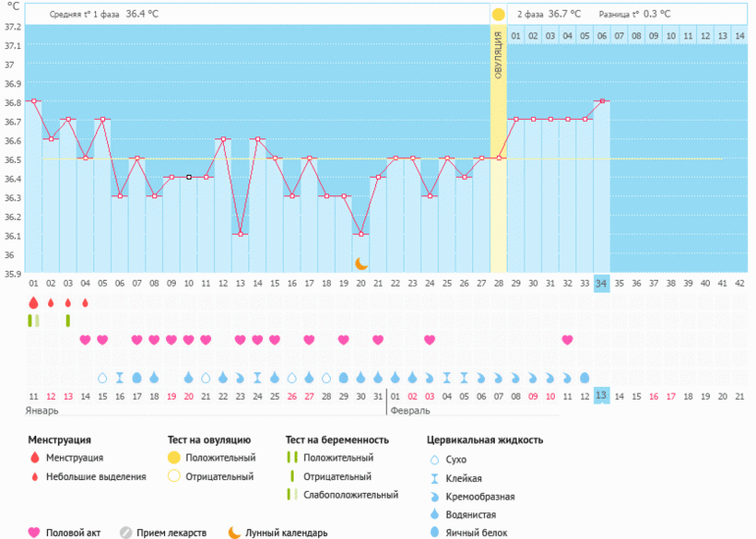Click the crescent moon icon under day 20 bar

tap(361, 263)
